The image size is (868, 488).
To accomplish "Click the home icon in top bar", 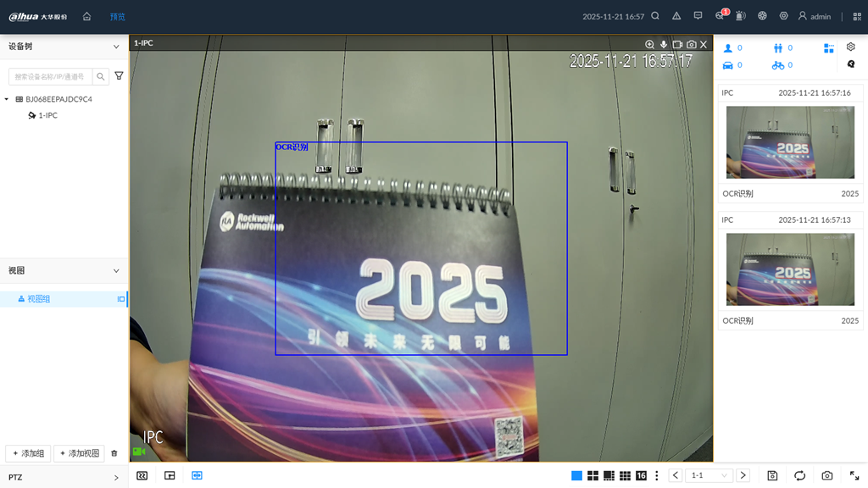I will point(86,16).
